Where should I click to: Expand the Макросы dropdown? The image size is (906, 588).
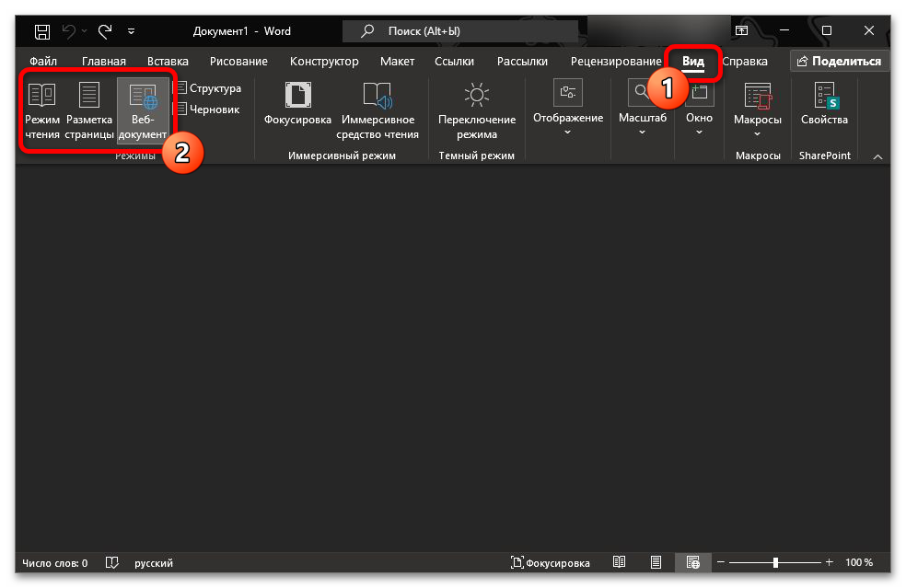pyautogui.click(x=757, y=110)
